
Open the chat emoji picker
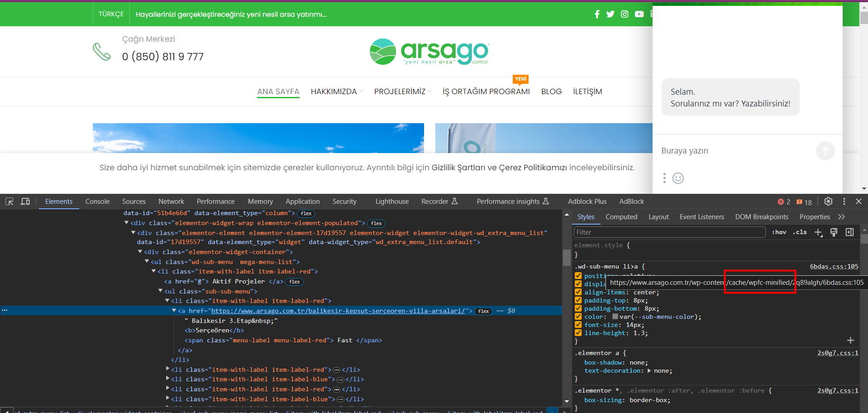678,178
